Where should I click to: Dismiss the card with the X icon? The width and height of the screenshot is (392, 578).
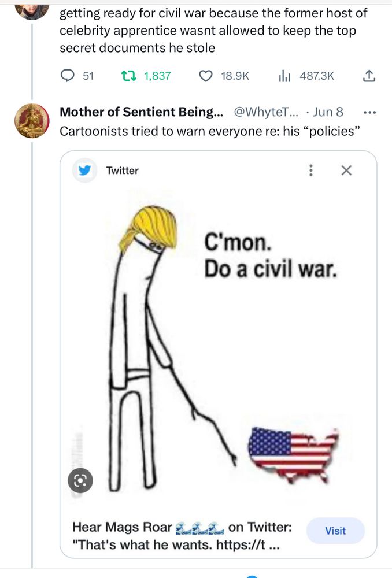(x=345, y=170)
